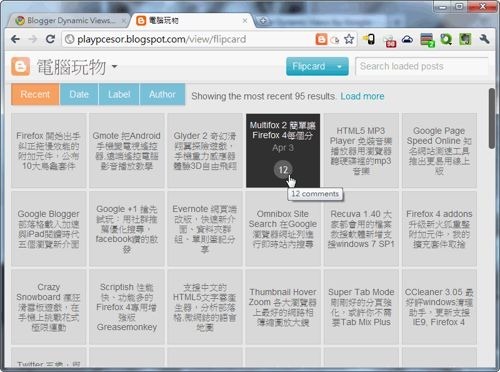Click the 電腦玩物 blog title text

(x=71, y=67)
